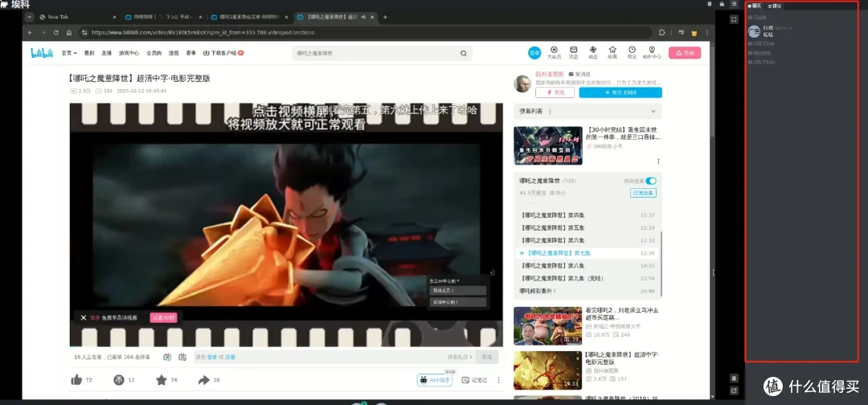This screenshot has width=868, height=405.
Task: Follow uploader with 关注 6969 button
Action: 620,92
